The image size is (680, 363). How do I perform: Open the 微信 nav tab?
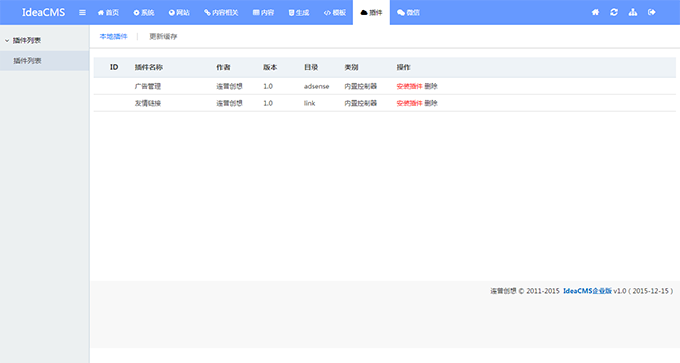pos(409,13)
